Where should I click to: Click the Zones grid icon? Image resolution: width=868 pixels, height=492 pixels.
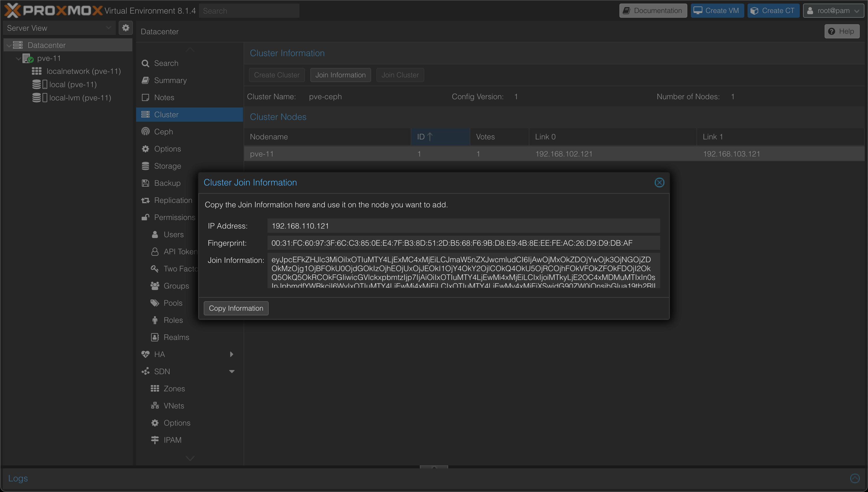pyautogui.click(x=155, y=389)
